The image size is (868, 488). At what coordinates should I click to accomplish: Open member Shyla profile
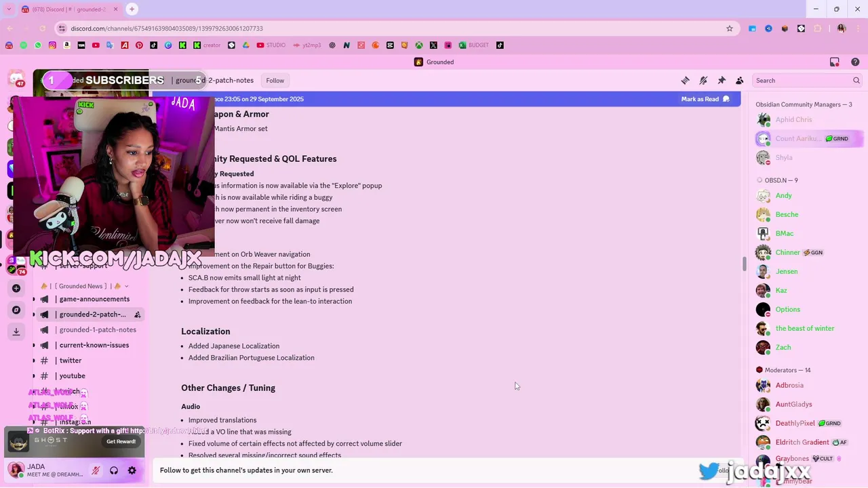click(x=808, y=157)
